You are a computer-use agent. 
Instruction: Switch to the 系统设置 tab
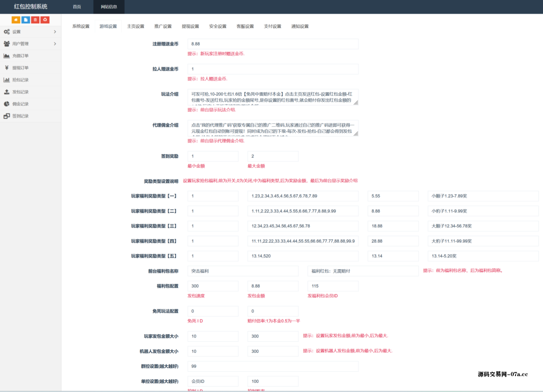[81, 26]
